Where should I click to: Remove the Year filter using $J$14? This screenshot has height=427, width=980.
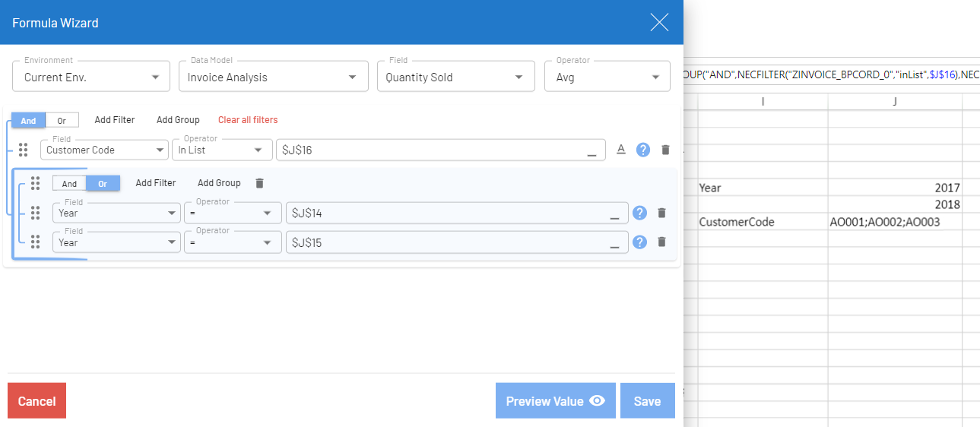pyautogui.click(x=661, y=214)
